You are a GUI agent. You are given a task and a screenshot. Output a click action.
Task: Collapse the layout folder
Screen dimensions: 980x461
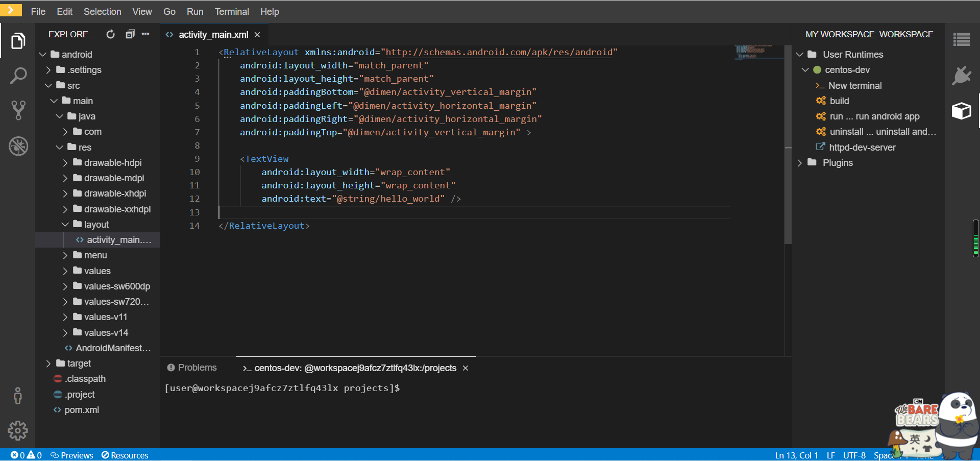65,225
